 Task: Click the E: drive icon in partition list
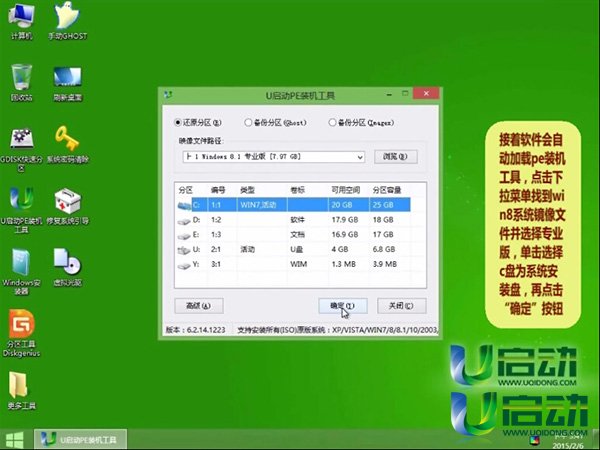pyautogui.click(x=184, y=236)
